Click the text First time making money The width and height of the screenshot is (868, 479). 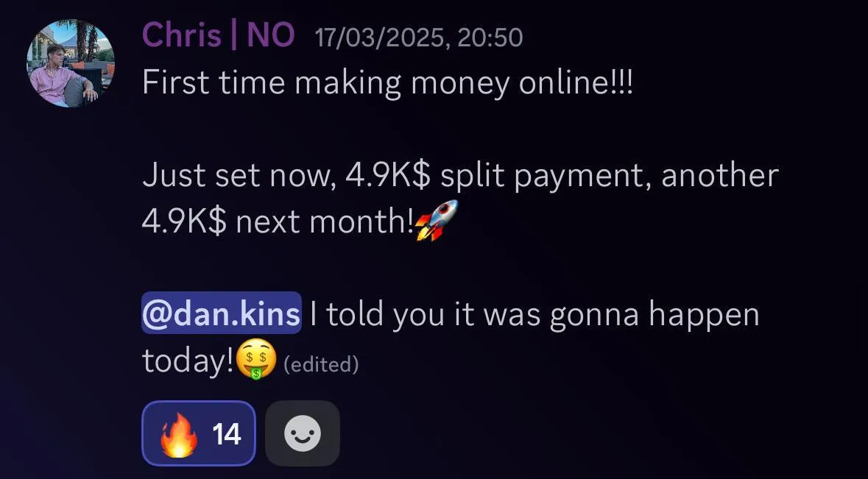coord(328,83)
